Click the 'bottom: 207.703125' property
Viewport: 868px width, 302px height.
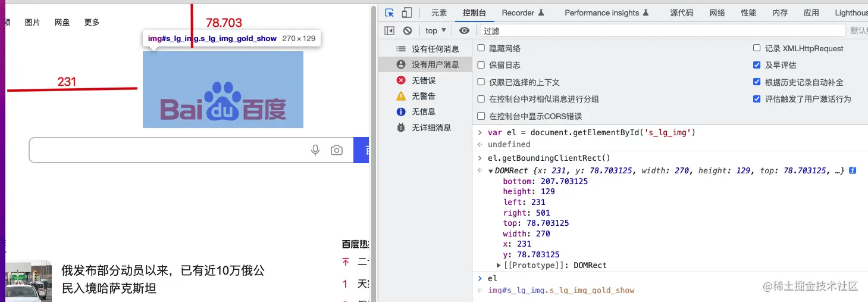[545, 181]
